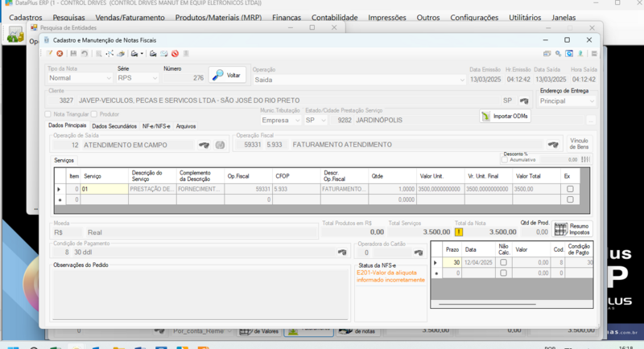Image resolution: width=644 pixels, height=349 pixels.
Task: Open the Cadastros menu
Action: (x=26, y=18)
